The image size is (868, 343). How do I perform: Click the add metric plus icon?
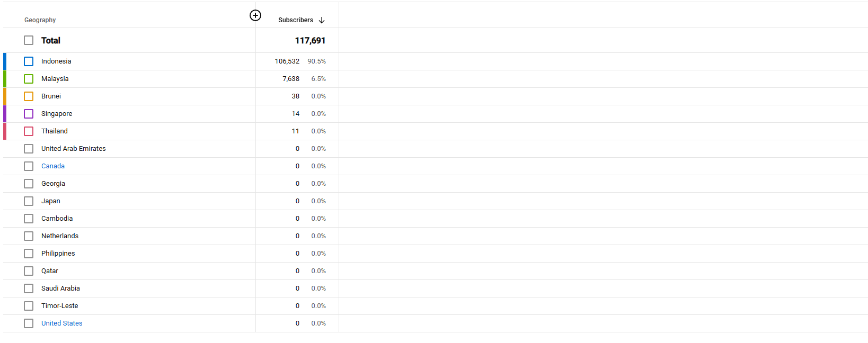tap(255, 15)
